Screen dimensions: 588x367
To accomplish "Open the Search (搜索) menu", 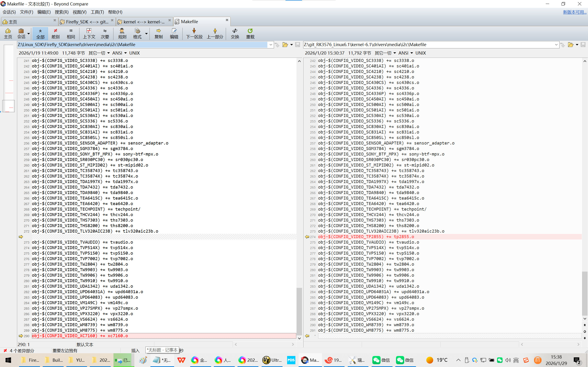I will [x=62, y=12].
